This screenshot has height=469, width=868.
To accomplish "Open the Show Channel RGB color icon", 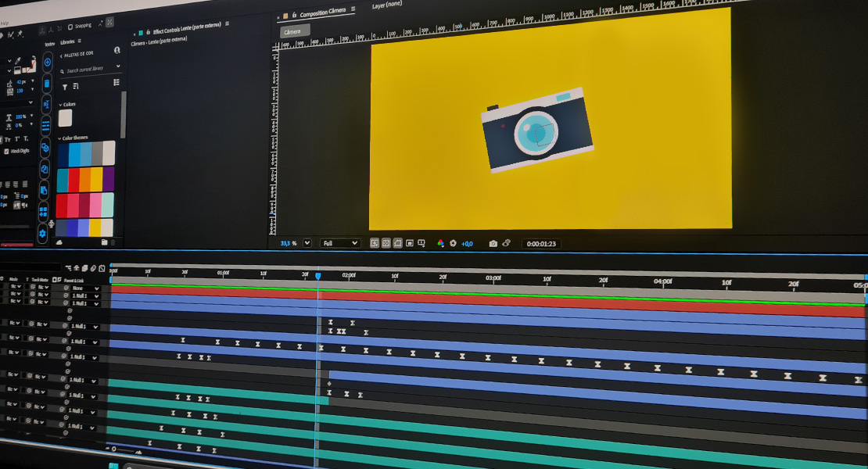I will click(x=440, y=244).
